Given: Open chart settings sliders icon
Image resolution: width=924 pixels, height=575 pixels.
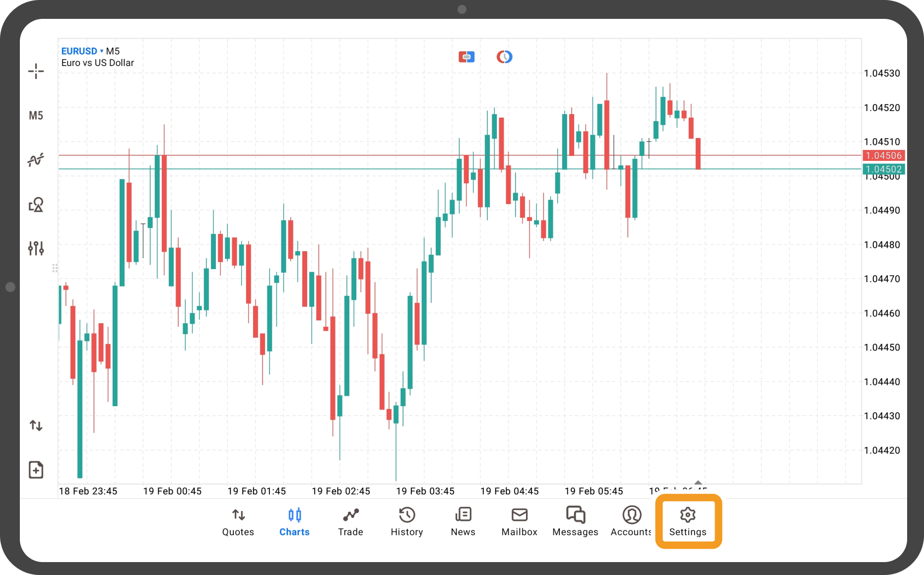Looking at the screenshot, I should pyautogui.click(x=36, y=248).
